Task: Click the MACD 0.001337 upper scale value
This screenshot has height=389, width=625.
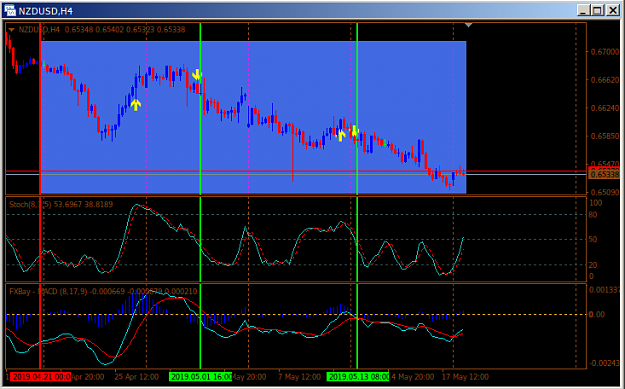Action: [604, 290]
